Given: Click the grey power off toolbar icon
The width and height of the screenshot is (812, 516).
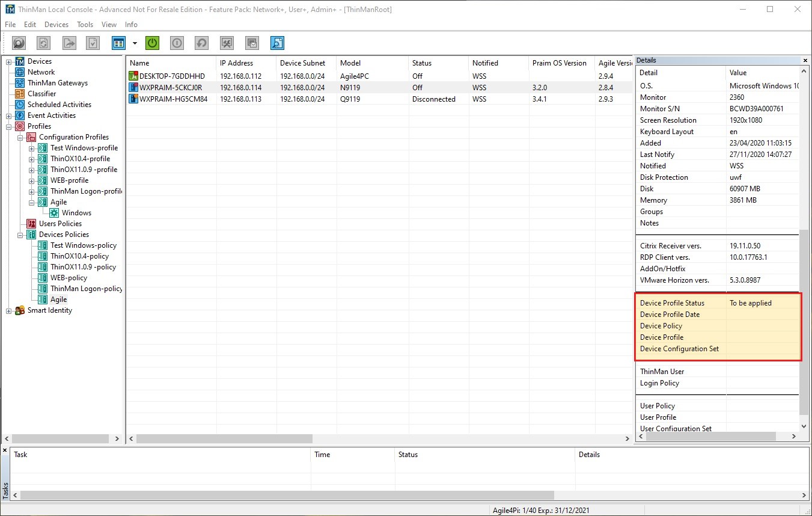Looking at the screenshot, I should pos(177,43).
